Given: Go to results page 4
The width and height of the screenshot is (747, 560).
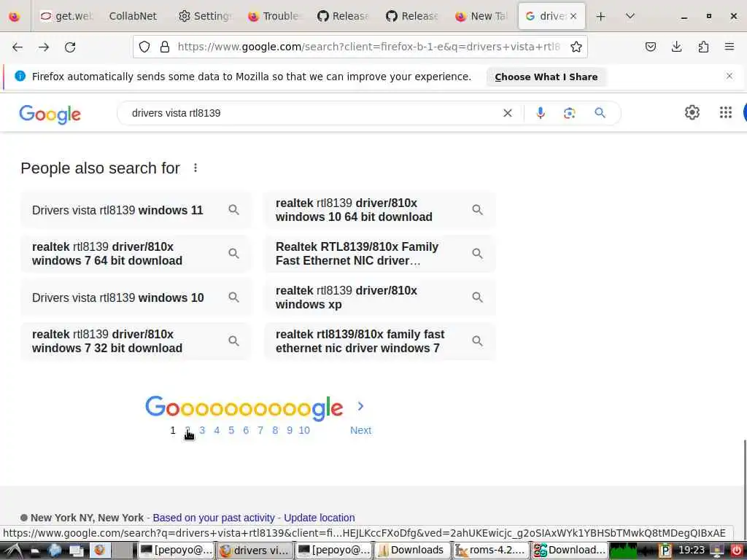Looking at the screenshot, I should (217, 430).
